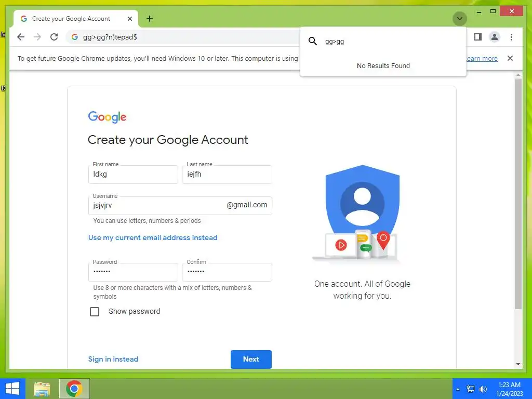Image resolution: width=532 pixels, height=399 pixels.
Task: Close the Create your Google Account tab
Action: (x=129, y=19)
